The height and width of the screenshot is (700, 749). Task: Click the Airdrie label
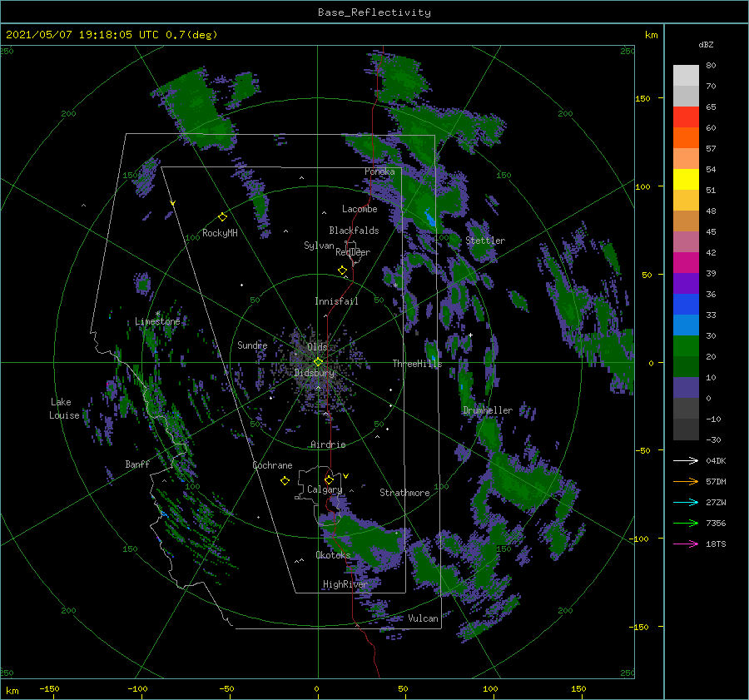click(x=328, y=444)
